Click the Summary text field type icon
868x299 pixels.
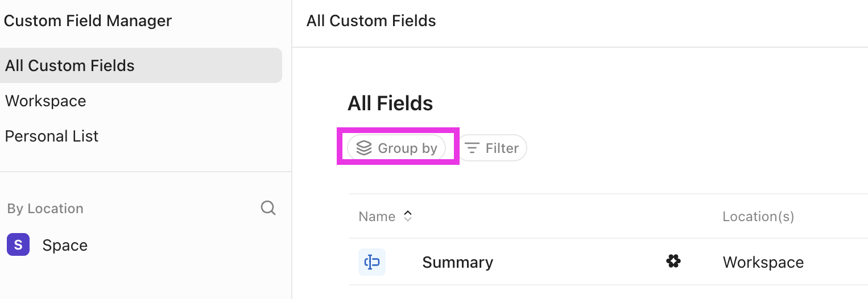372,262
